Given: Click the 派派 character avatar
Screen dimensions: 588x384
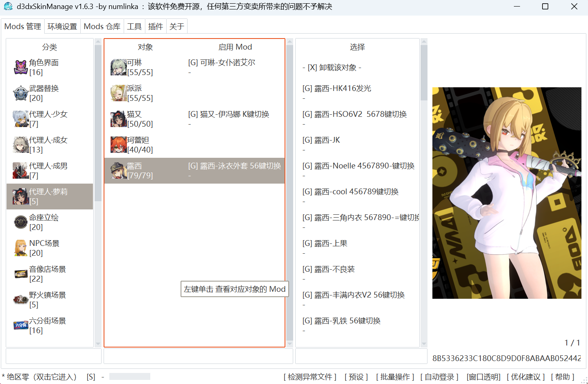Looking at the screenshot, I should coord(118,93).
